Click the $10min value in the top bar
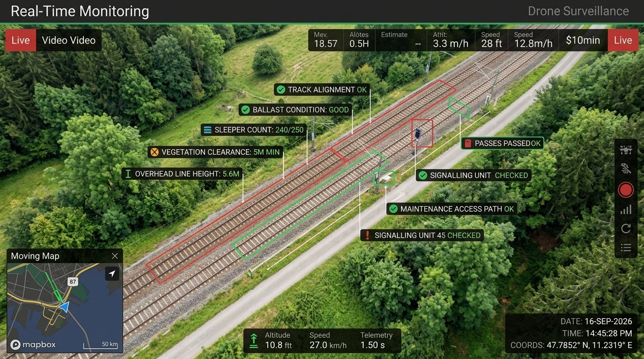The width and height of the screenshot is (644, 359). coord(583,40)
